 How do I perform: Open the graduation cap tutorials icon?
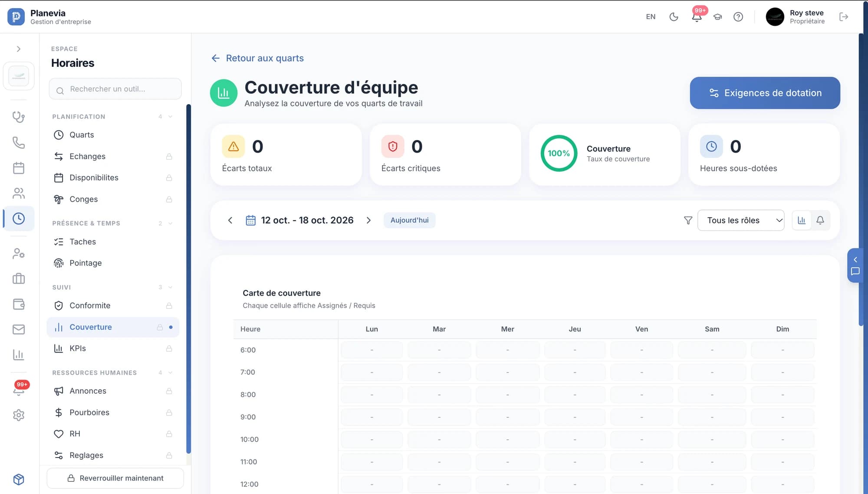(717, 17)
